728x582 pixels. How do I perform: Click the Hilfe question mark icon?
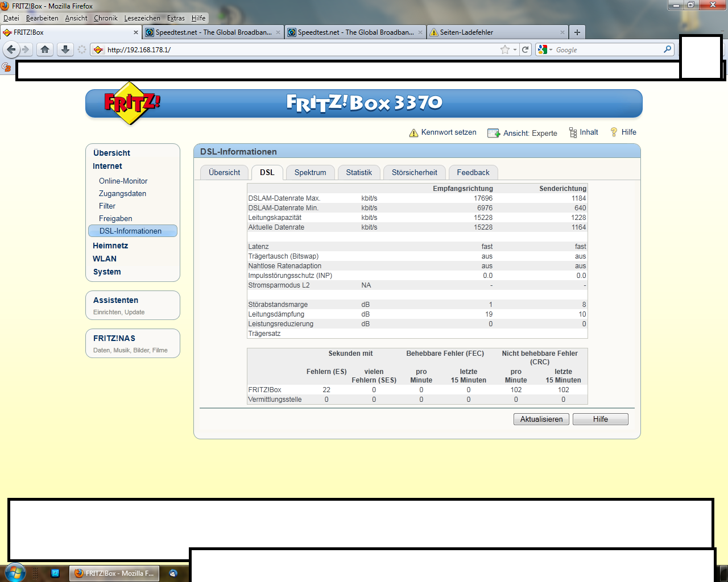pyautogui.click(x=614, y=132)
